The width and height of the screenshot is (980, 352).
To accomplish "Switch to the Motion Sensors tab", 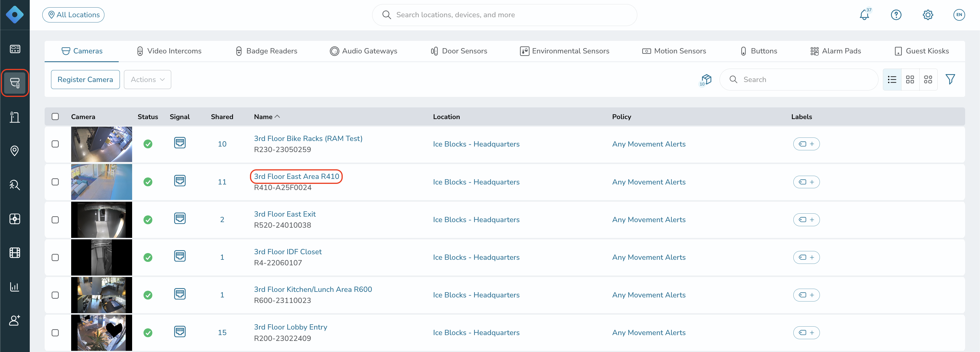I will point(674,51).
